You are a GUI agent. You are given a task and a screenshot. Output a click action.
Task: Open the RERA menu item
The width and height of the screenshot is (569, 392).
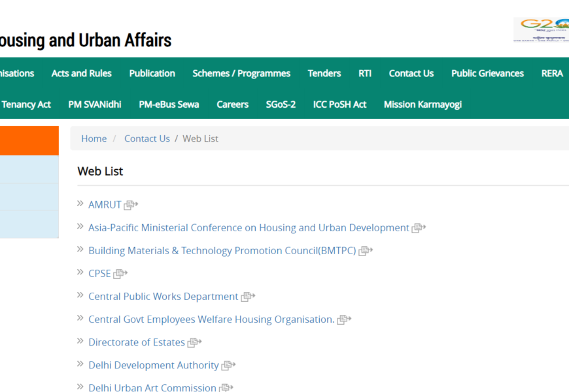[552, 73]
